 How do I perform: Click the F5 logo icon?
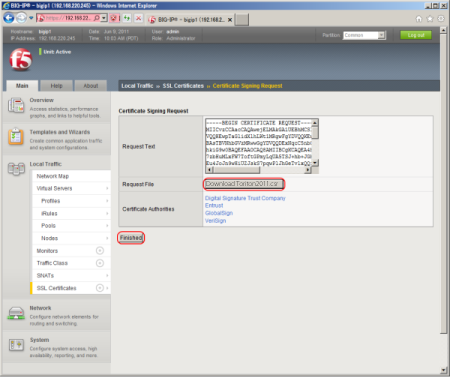21,60
